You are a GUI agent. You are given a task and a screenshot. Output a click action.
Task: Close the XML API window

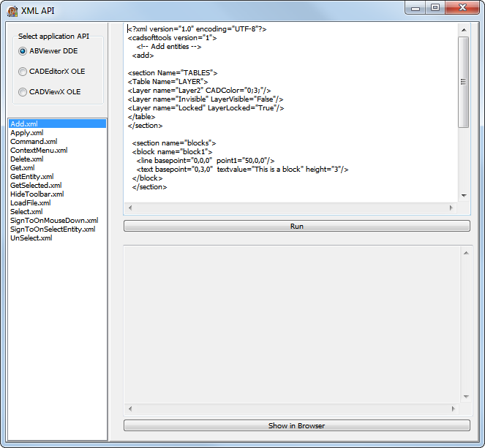point(462,8)
